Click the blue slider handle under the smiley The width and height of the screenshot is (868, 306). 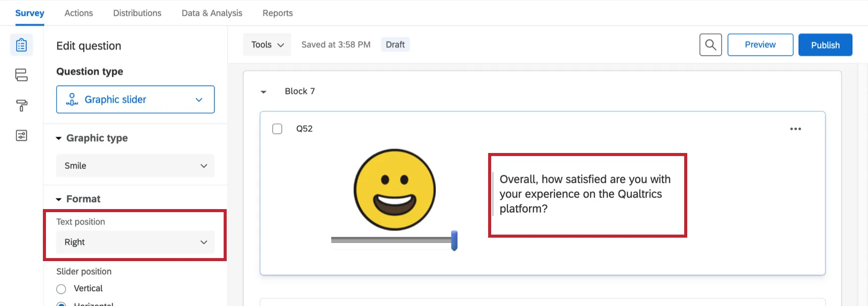[454, 241]
